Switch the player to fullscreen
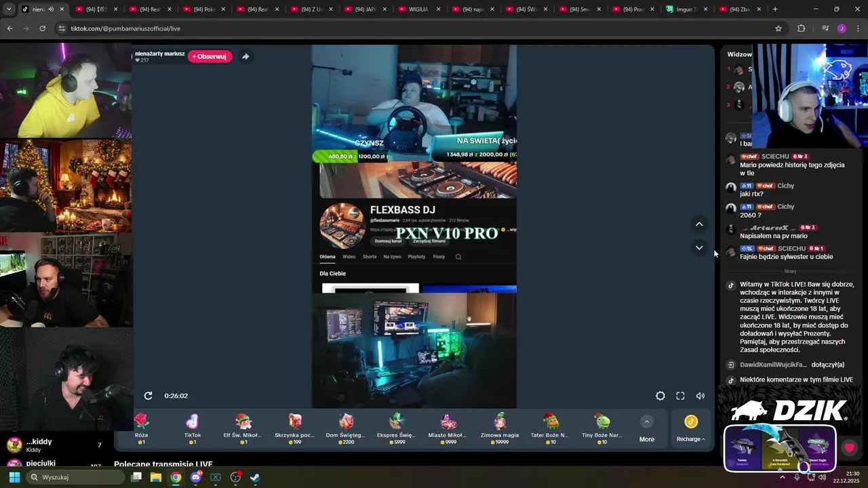Viewport: 868px width, 488px height. pyautogui.click(x=680, y=396)
